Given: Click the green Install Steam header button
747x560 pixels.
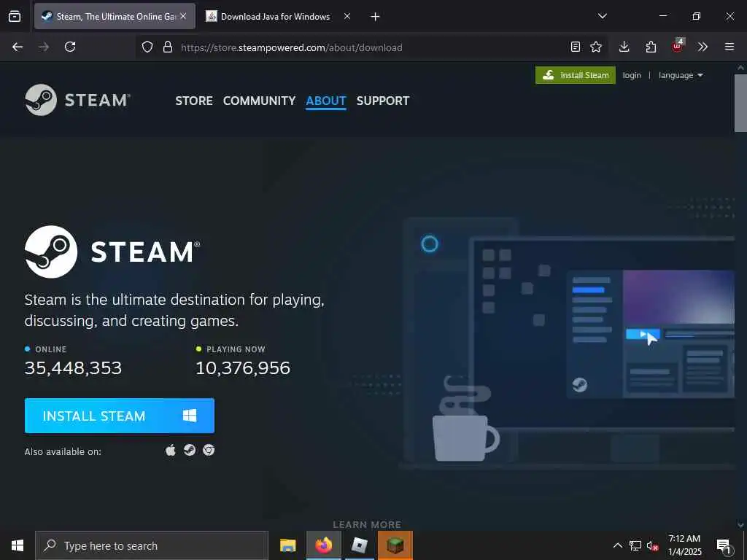Looking at the screenshot, I should click(576, 75).
